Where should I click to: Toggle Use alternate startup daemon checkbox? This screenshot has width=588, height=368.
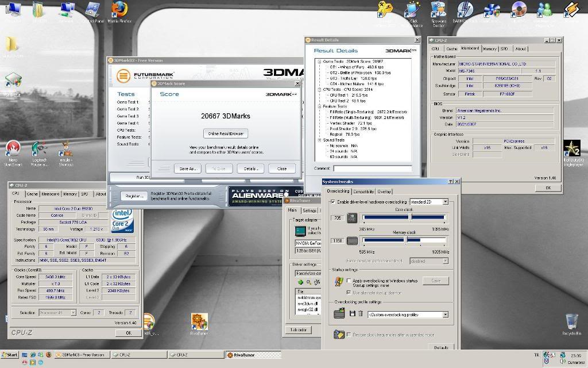coord(349,293)
